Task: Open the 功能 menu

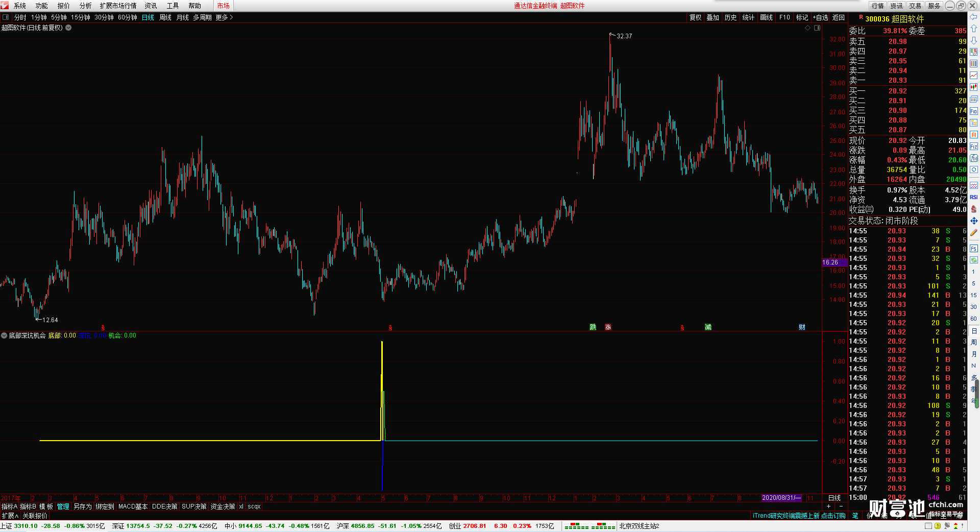Action: pyautogui.click(x=42, y=6)
